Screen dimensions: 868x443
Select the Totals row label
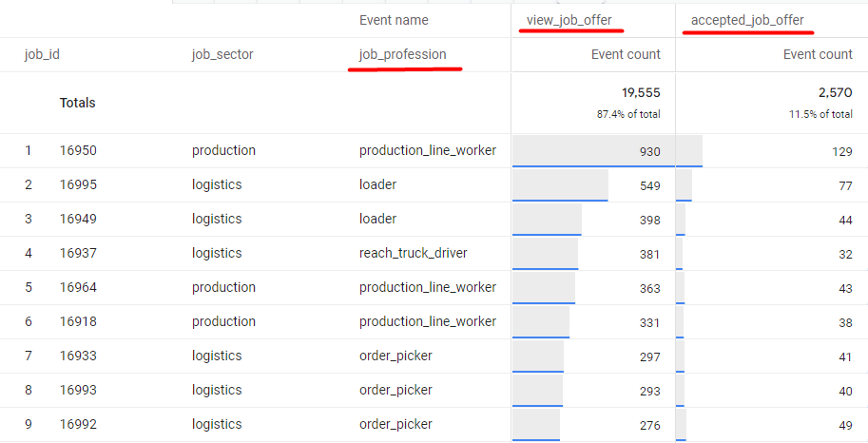(x=77, y=103)
